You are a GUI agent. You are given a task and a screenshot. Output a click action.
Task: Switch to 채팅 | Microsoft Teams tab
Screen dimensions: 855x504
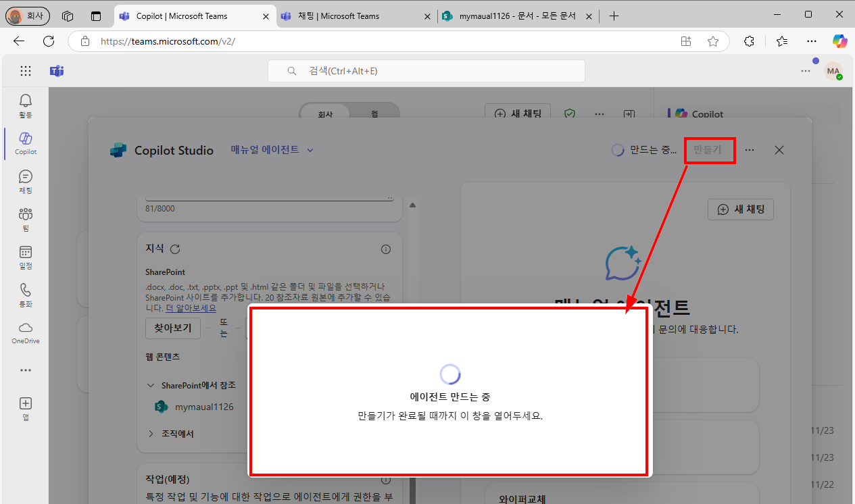[x=356, y=16]
